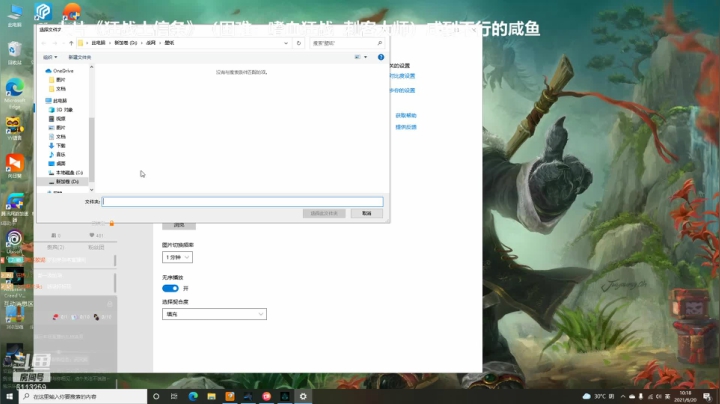The image size is (720, 404).
Task: Open the orange app on the taskbar
Action: tap(230, 396)
